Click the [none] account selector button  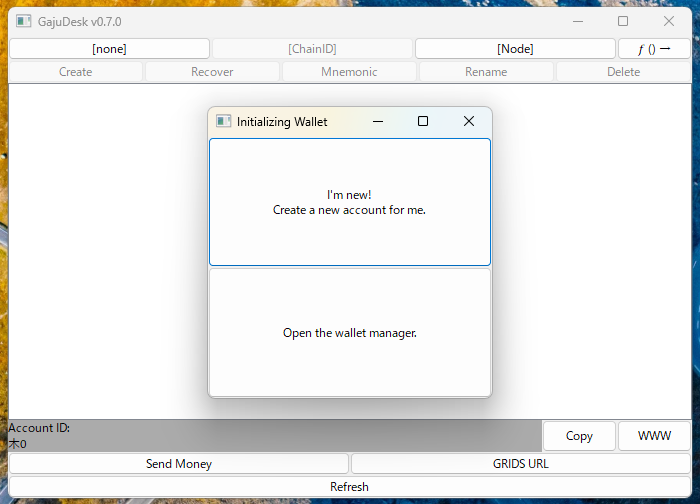pyautogui.click(x=109, y=48)
